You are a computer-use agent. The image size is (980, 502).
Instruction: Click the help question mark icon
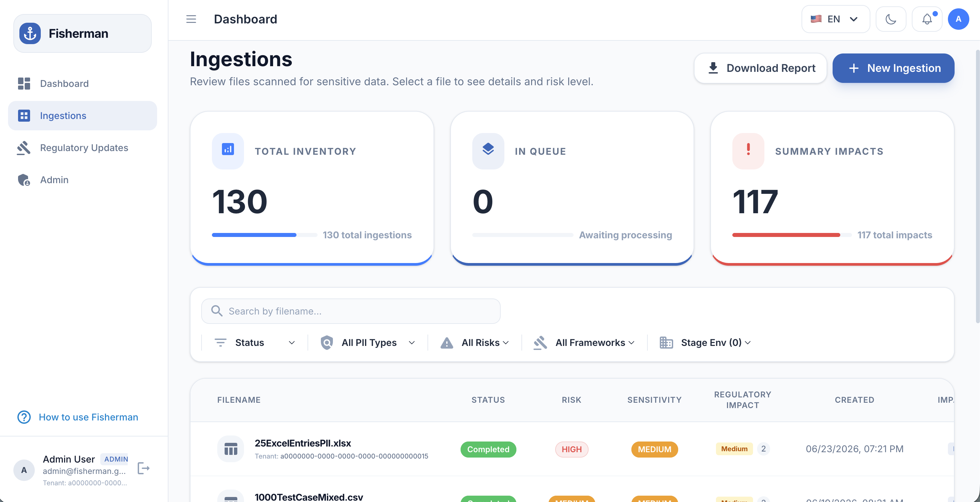pos(24,417)
